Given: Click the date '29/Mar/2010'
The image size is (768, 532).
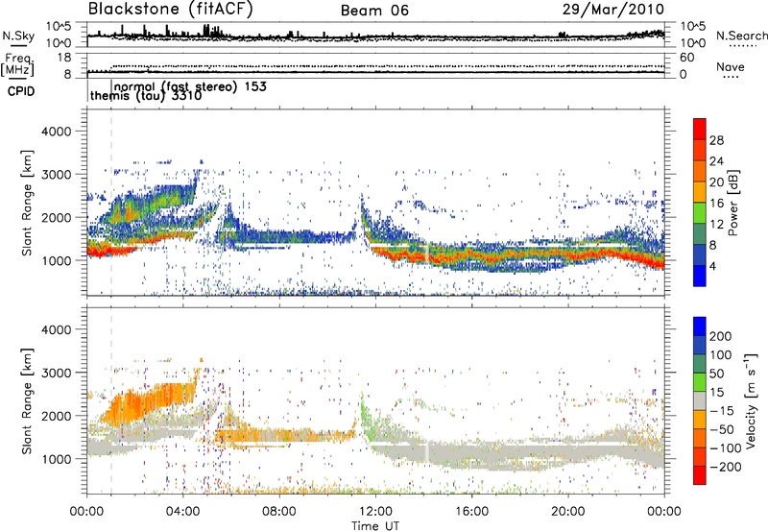Looking at the screenshot, I should 613,10.
